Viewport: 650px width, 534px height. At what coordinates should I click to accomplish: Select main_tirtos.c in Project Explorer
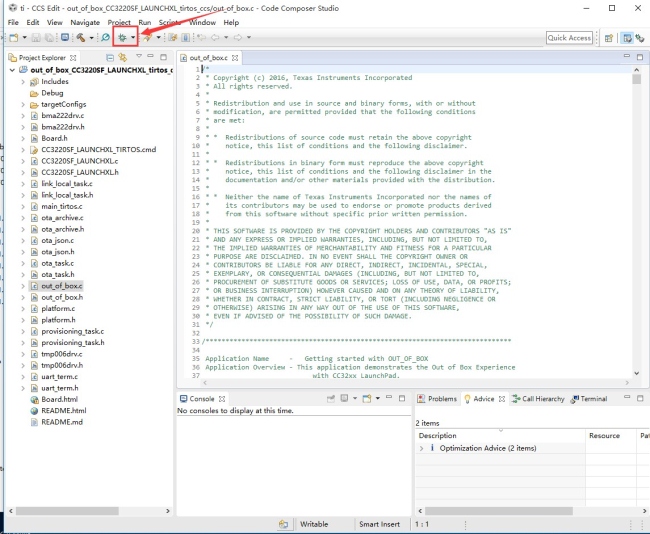pyautogui.click(x=61, y=206)
